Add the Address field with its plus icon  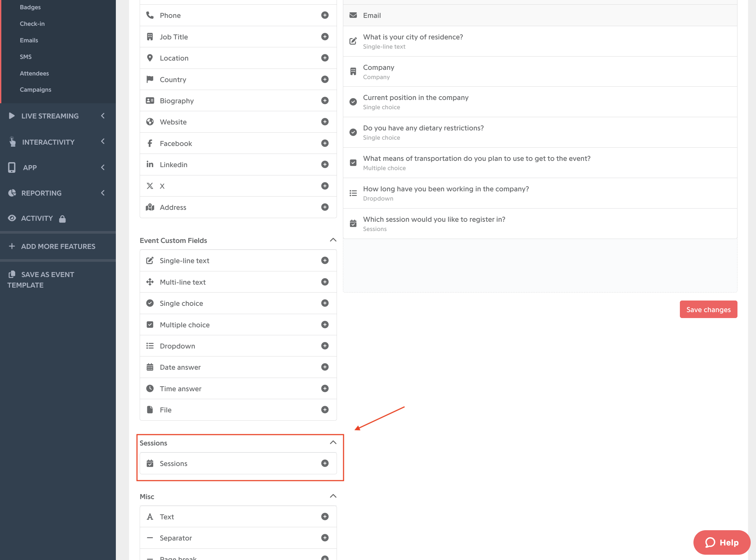(325, 207)
